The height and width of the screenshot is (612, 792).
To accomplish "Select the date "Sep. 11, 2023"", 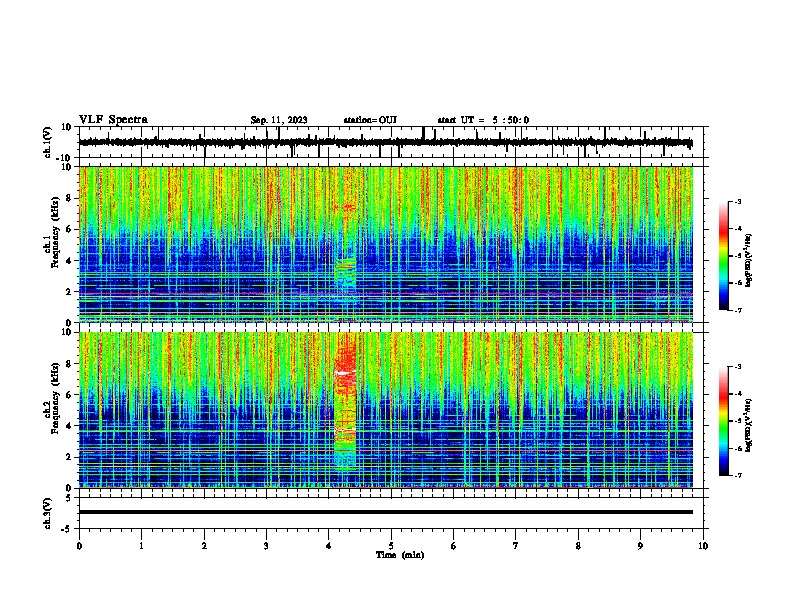I will 279,120.
